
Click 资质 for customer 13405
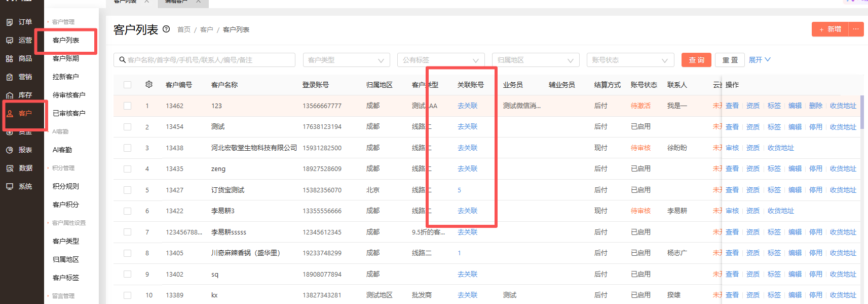pyautogui.click(x=753, y=253)
